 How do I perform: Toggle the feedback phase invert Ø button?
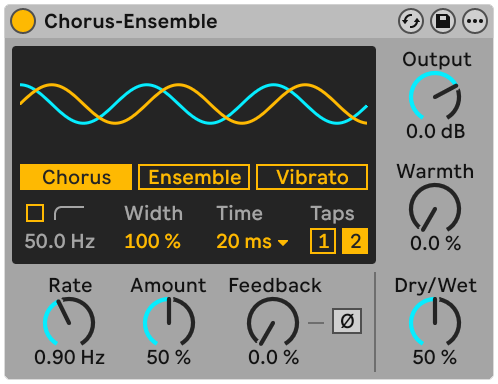tap(347, 321)
